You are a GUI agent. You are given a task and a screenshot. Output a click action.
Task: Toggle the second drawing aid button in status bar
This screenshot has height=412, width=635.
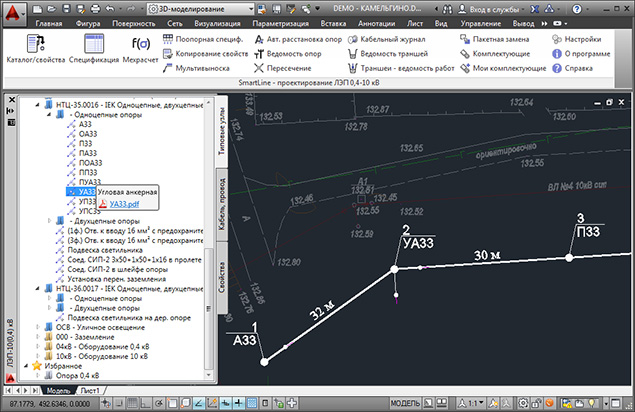click(x=118, y=402)
